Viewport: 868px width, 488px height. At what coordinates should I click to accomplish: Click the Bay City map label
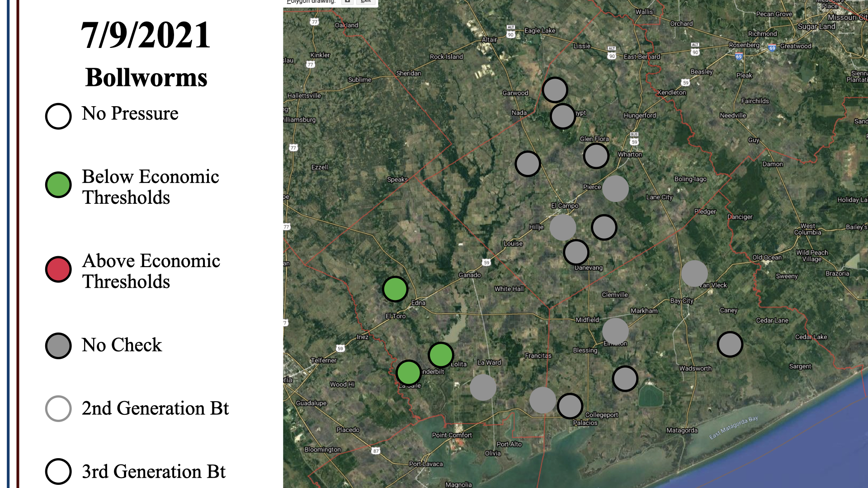pos(682,301)
